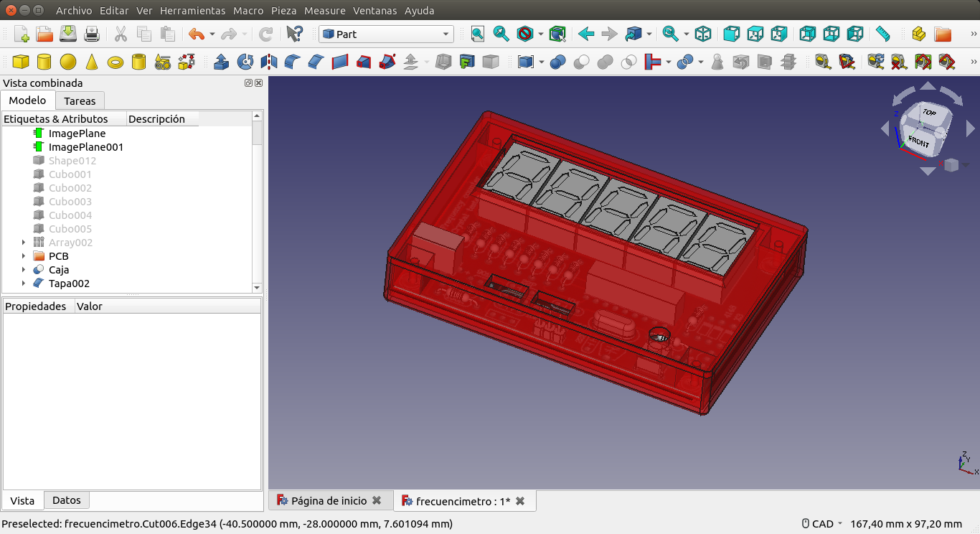
Task: Open the draw style dropdown arrow
Action: coord(540,34)
